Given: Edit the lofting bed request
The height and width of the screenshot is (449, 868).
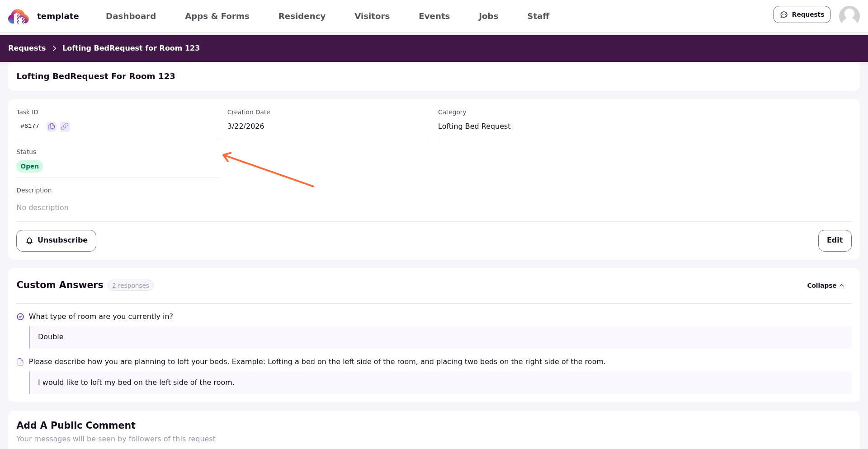Looking at the screenshot, I should coord(835,241).
